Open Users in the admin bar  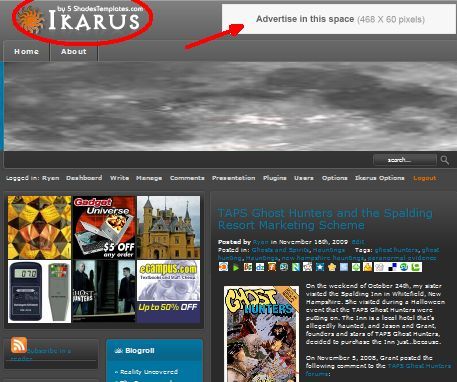pyautogui.click(x=304, y=178)
